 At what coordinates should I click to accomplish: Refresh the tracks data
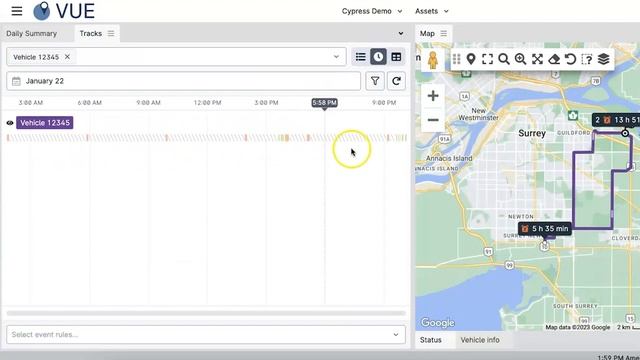(x=396, y=81)
